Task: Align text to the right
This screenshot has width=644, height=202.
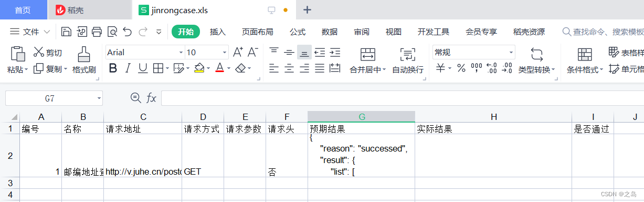Action: click(x=304, y=68)
